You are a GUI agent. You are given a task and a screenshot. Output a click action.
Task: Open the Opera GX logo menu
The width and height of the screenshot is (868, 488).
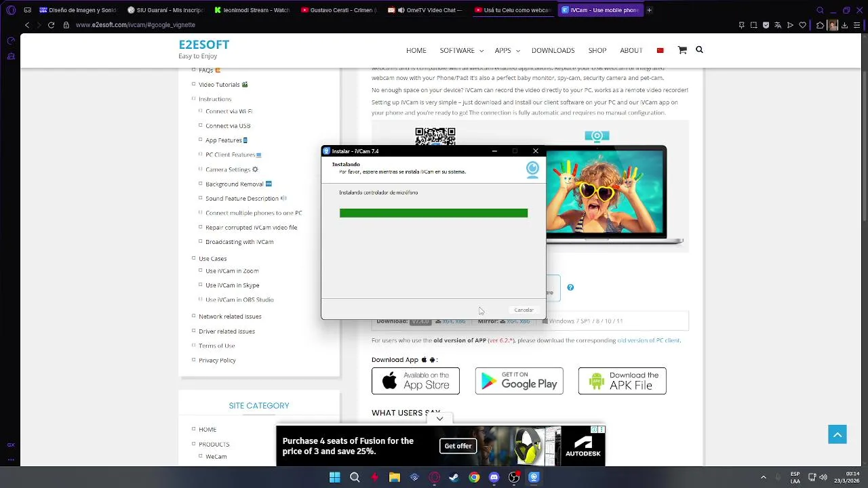[x=11, y=10]
